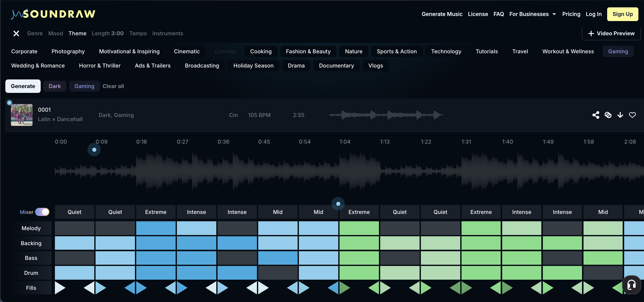Click the similar-tracks link icon
Viewport: 644px width, 302px height.
(608, 115)
